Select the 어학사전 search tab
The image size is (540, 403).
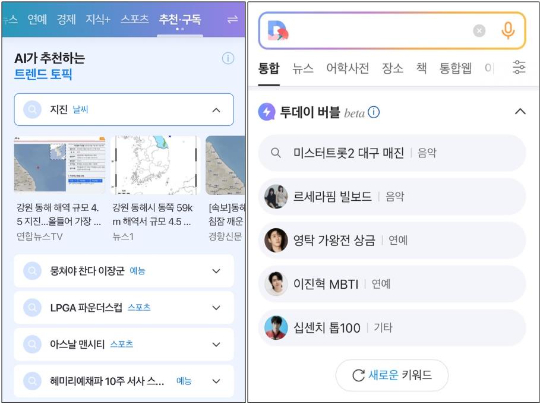point(347,68)
